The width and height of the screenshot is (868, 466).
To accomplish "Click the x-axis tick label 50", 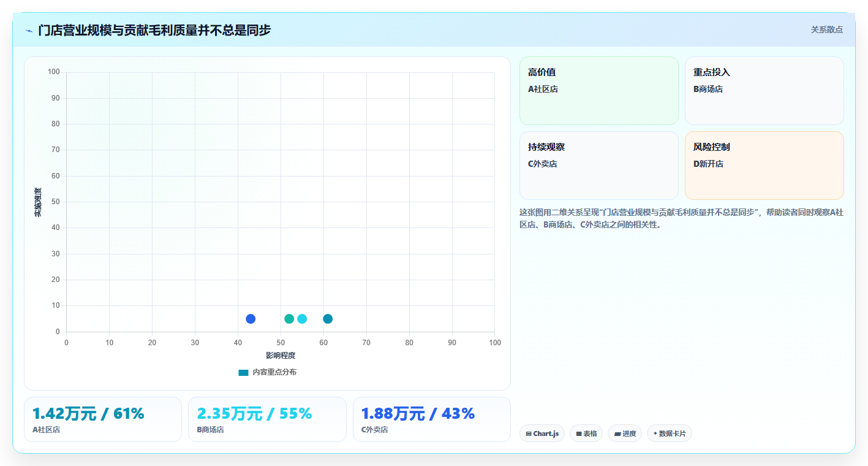I will [281, 343].
